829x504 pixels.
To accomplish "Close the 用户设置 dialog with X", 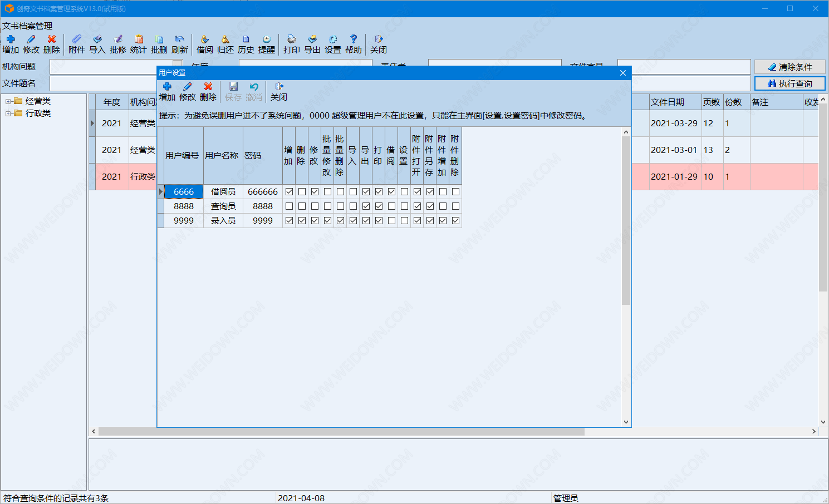I will pos(623,73).
